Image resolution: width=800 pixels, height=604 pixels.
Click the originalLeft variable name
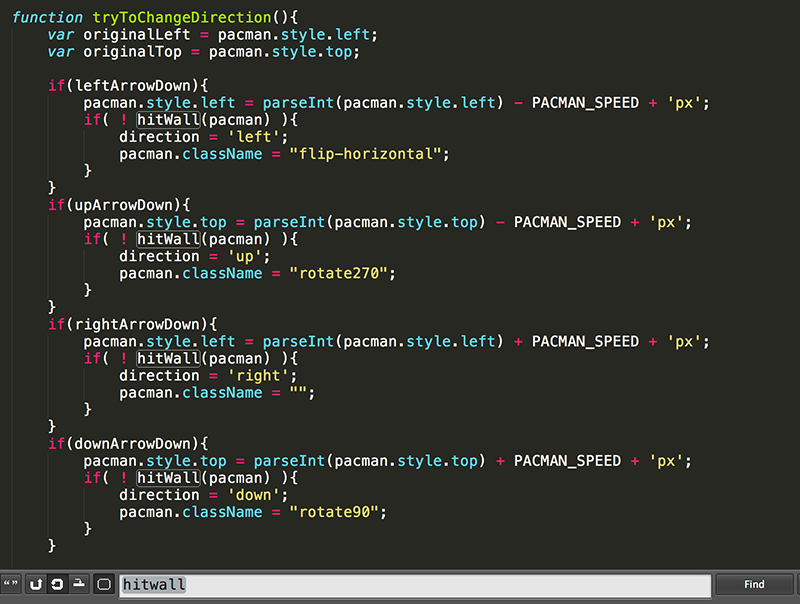coord(137,35)
